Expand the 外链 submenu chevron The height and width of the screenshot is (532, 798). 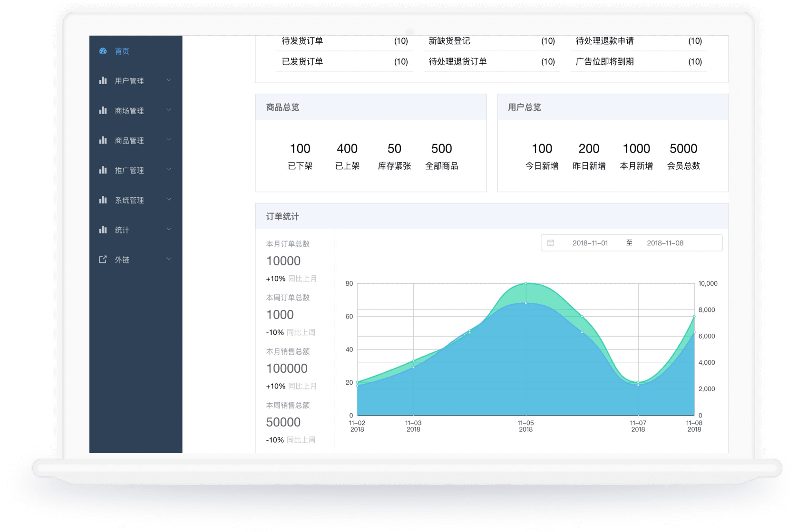(x=169, y=259)
